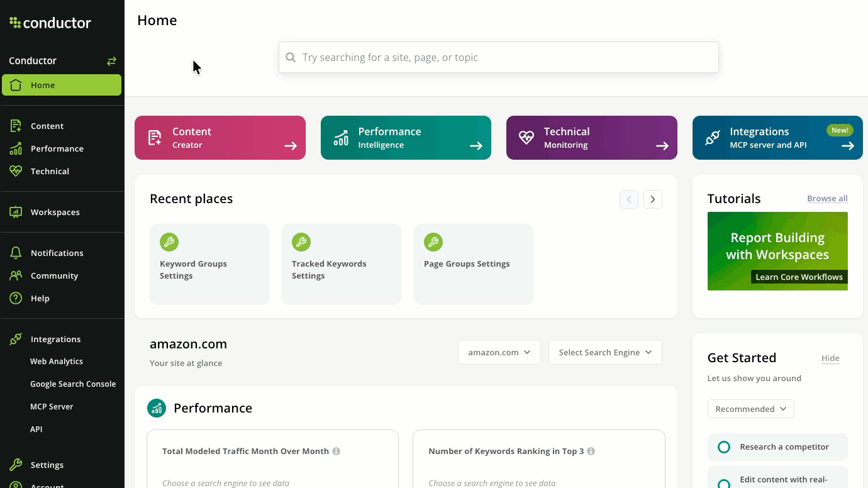Viewport: 868px width, 488px height.
Task: Click the Content sidebar icon
Action: pos(16,126)
